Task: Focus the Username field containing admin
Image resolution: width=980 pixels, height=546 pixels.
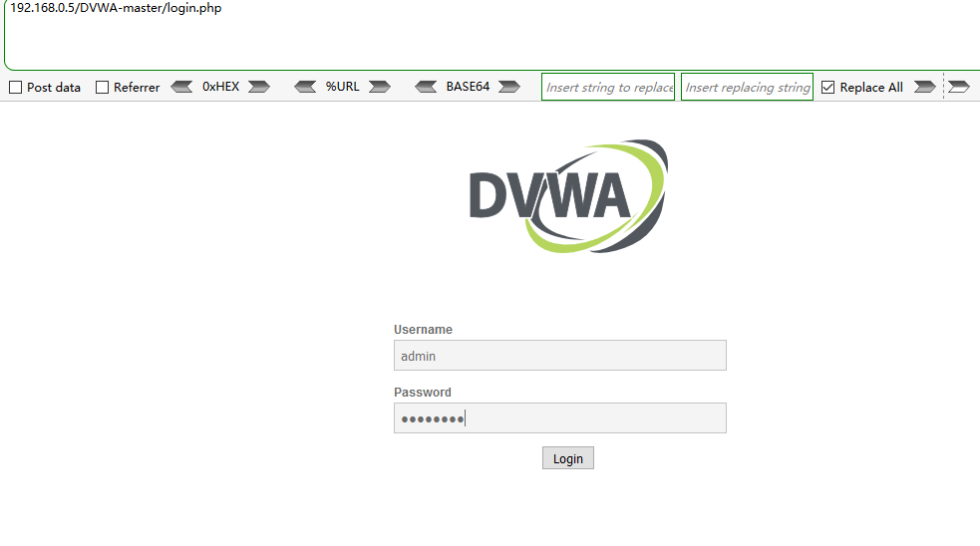Action: 560,356
